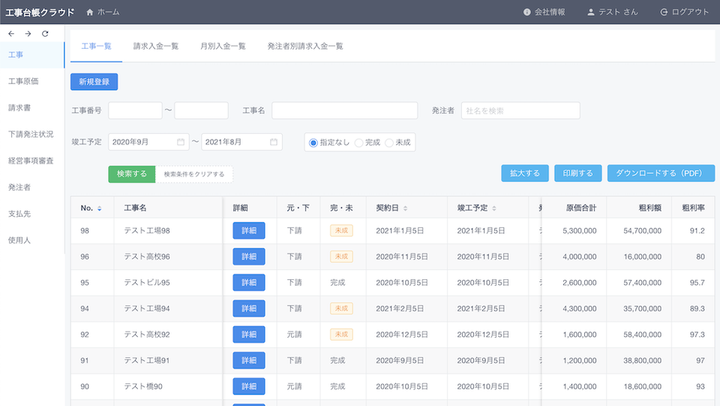Viewport: 720px width, 406px height.
Task: Click the 新規登録 button
Action: [x=94, y=82]
